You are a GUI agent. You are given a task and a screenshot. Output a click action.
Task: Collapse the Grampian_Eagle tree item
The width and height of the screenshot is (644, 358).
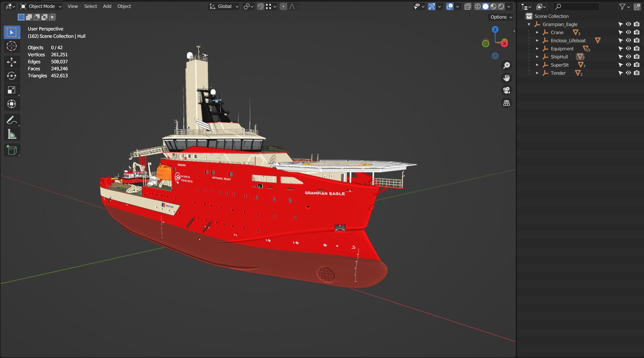click(x=529, y=24)
